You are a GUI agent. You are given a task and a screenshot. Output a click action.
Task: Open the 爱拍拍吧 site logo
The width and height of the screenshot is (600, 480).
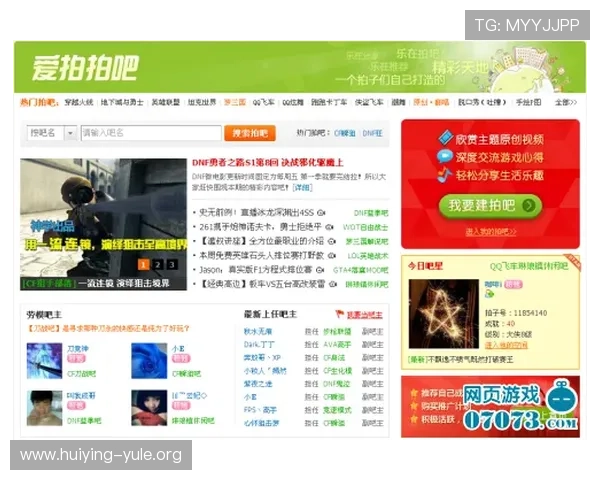85,68
